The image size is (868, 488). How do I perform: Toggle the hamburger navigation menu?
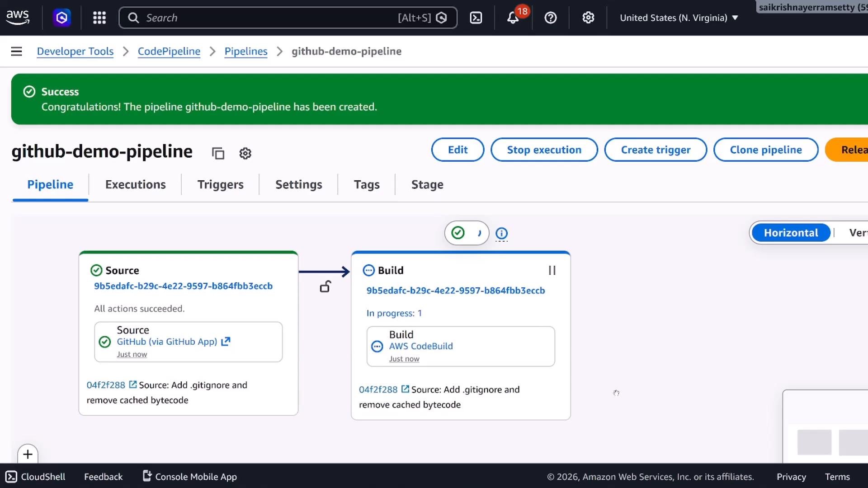coord(17,52)
